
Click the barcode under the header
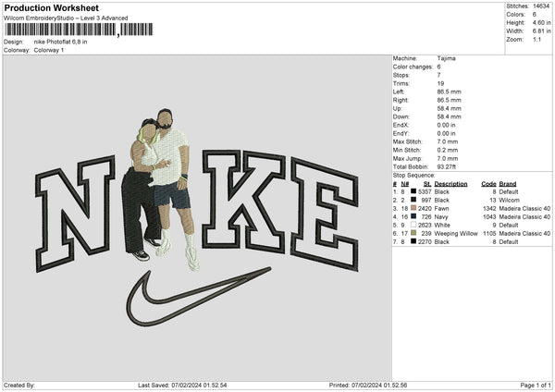click(x=79, y=30)
